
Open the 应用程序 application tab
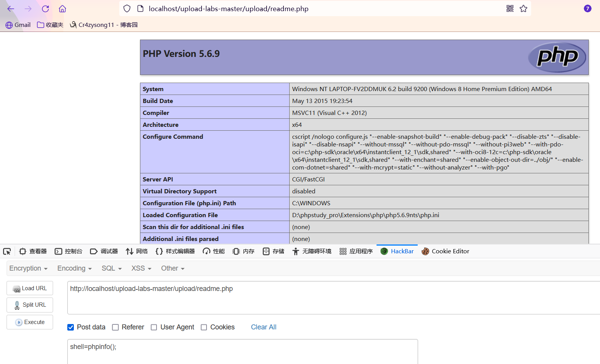356,251
